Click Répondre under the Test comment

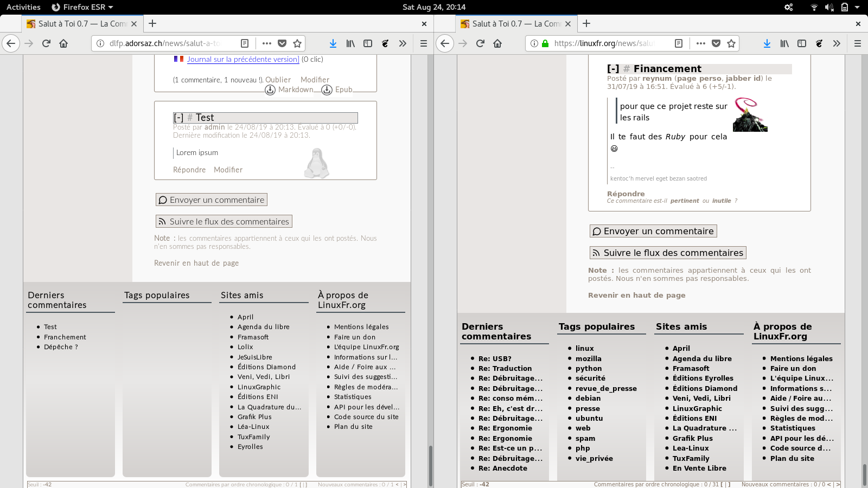(x=189, y=170)
